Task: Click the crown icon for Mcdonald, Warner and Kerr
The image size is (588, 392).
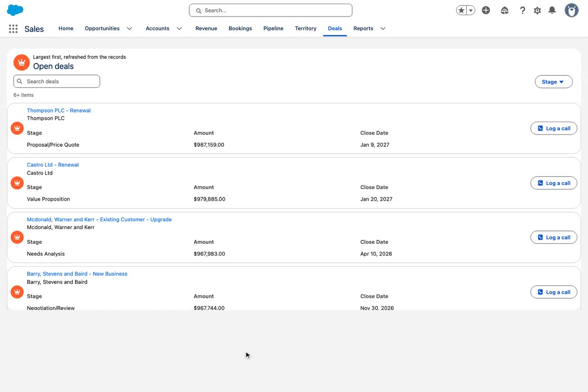Action: click(17, 237)
